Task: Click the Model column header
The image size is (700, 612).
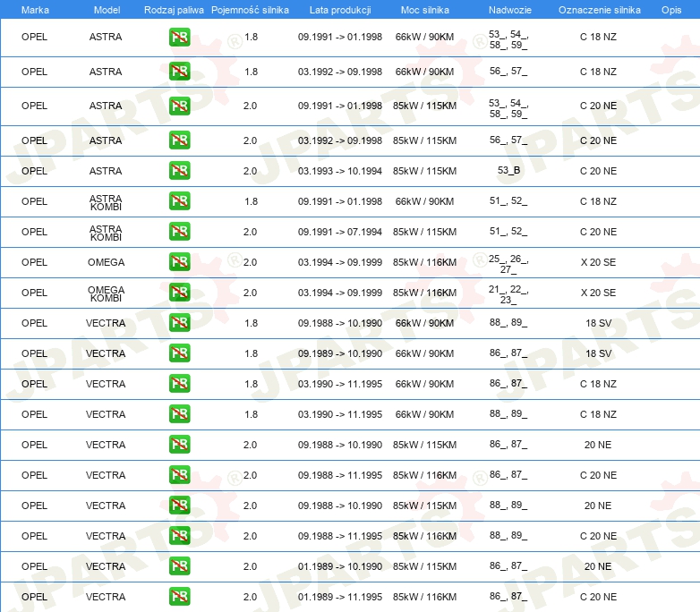Action: tap(107, 10)
